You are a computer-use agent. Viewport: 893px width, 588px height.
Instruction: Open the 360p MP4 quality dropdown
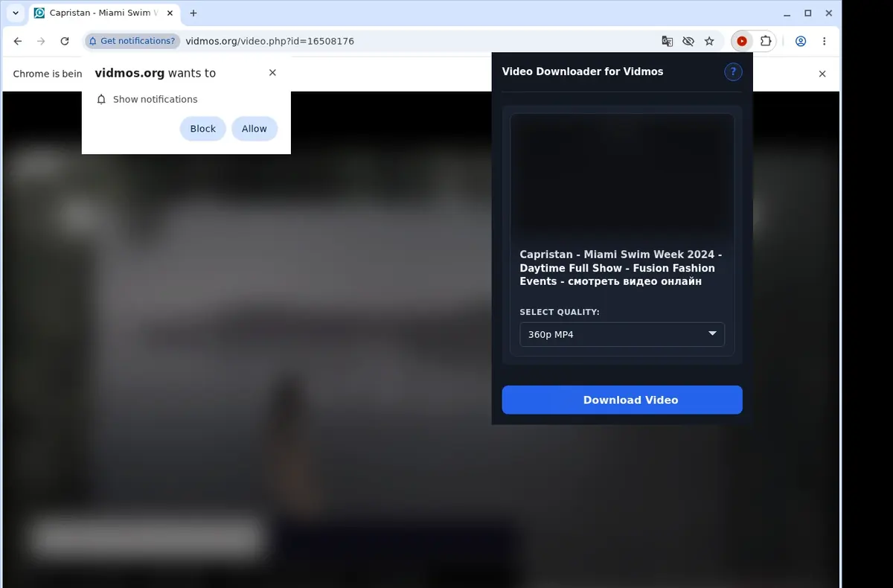click(x=622, y=334)
